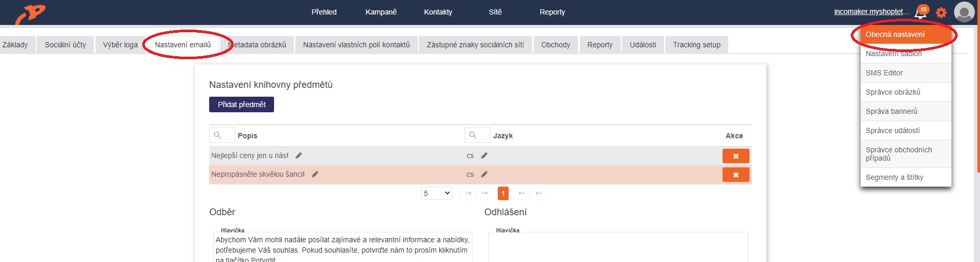Click the incomaker.myshoptet account link
The width and height of the screenshot is (980, 262).
click(x=872, y=11)
